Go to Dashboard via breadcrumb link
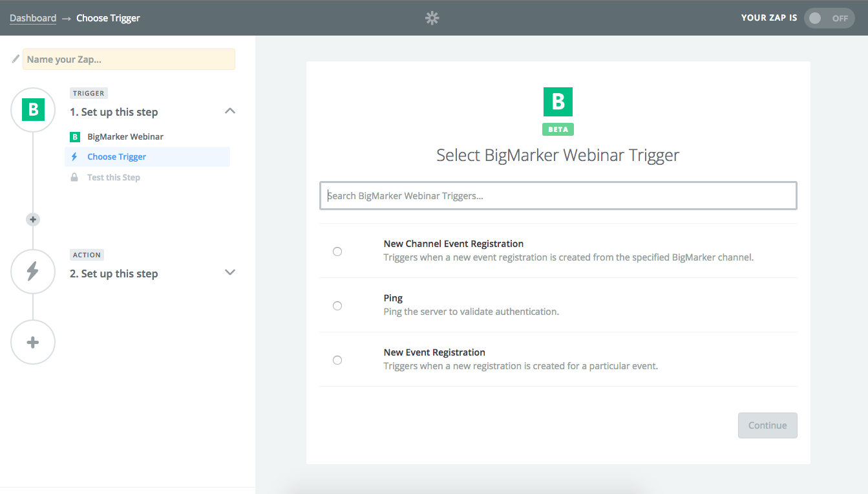 click(x=33, y=18)
